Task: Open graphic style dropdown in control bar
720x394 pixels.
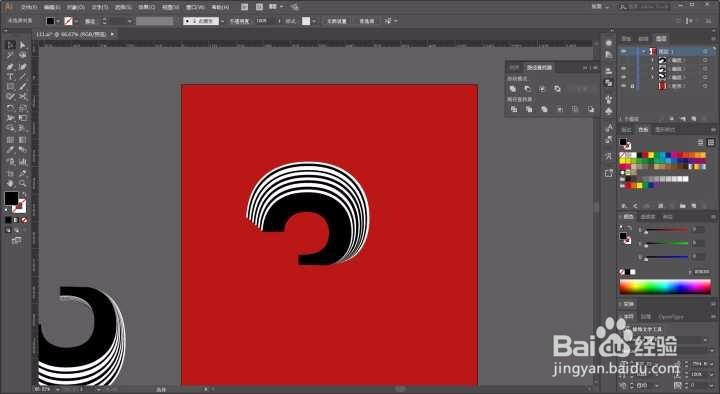Action: (314, 21)
